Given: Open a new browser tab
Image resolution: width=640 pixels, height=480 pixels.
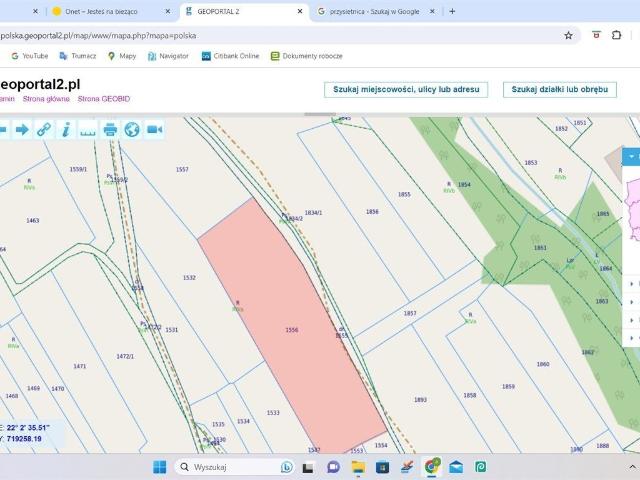Looking at the screenshot, I should point(452,11).
